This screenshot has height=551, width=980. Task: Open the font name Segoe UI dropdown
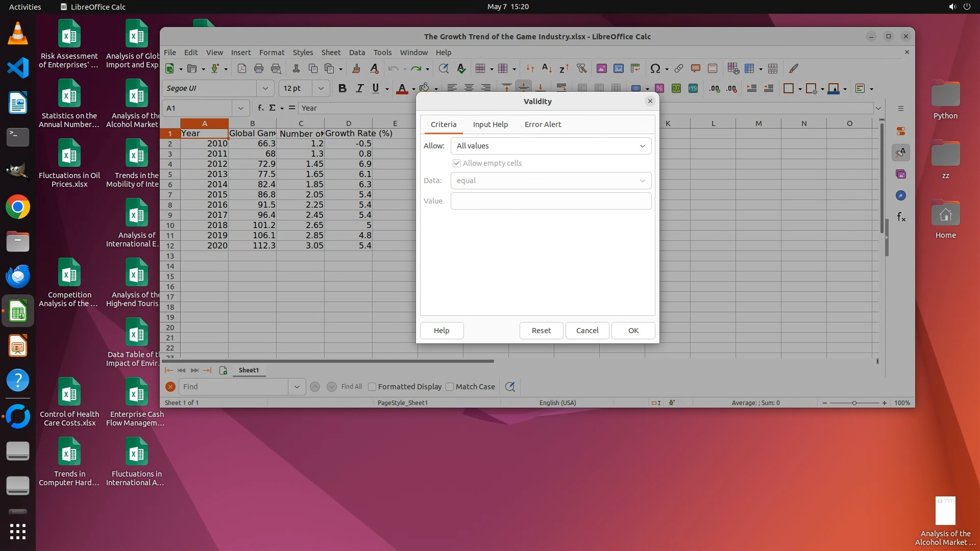265,88
